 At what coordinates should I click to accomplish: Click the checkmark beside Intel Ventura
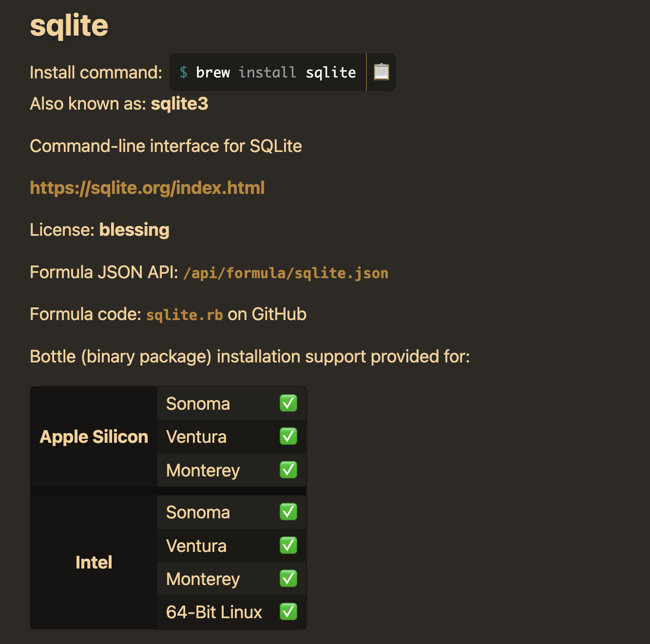click(x=288, y=545)
